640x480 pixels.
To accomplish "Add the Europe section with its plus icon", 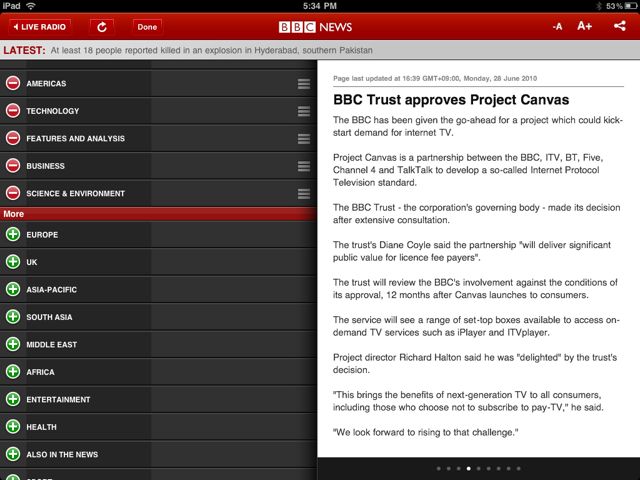I will [13, 234].
